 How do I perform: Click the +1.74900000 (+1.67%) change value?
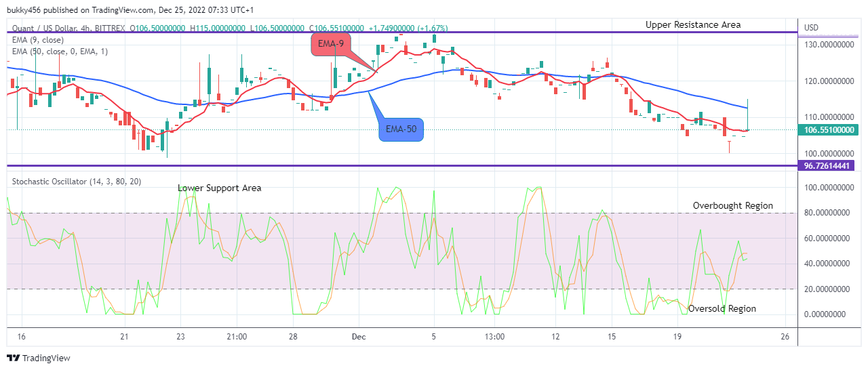coord(408,28)
